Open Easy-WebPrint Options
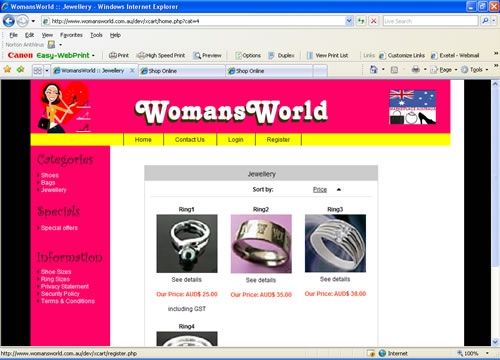The height and width of the screenshot is (360, 500). point(248,55)
